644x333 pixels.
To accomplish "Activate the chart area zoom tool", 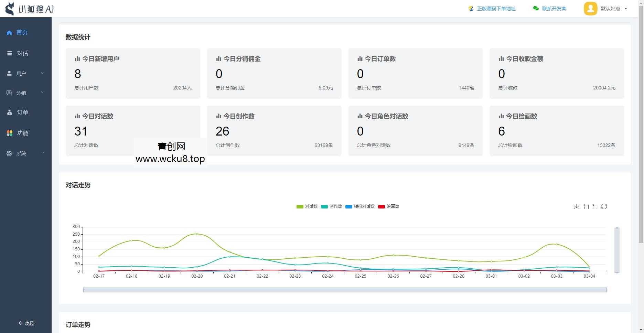I will click(586, 206).
